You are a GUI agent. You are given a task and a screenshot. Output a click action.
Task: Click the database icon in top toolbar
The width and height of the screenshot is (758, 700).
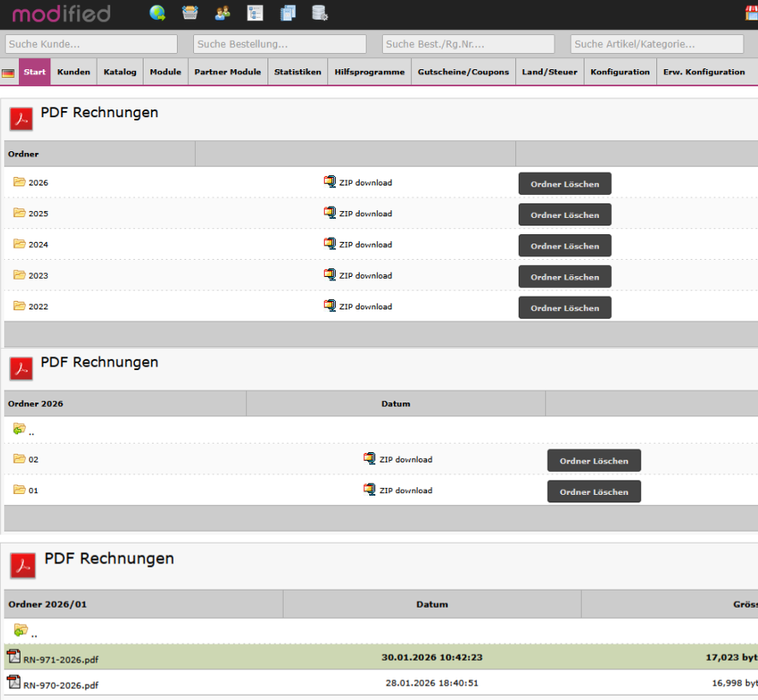(320, 13)
